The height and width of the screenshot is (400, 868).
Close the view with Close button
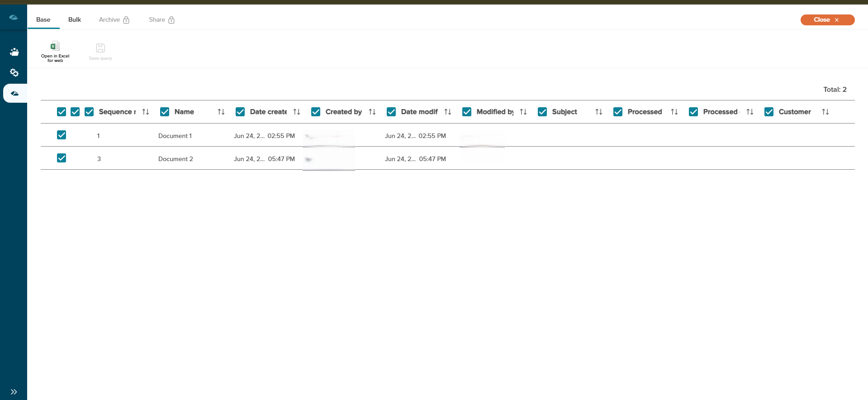pyautogui.click(x=827, y=20)
